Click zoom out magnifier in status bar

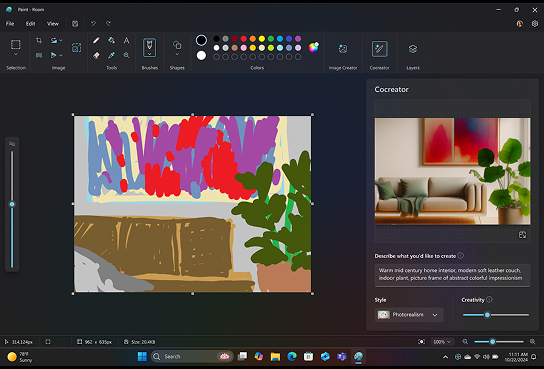(x=465, y=342)
